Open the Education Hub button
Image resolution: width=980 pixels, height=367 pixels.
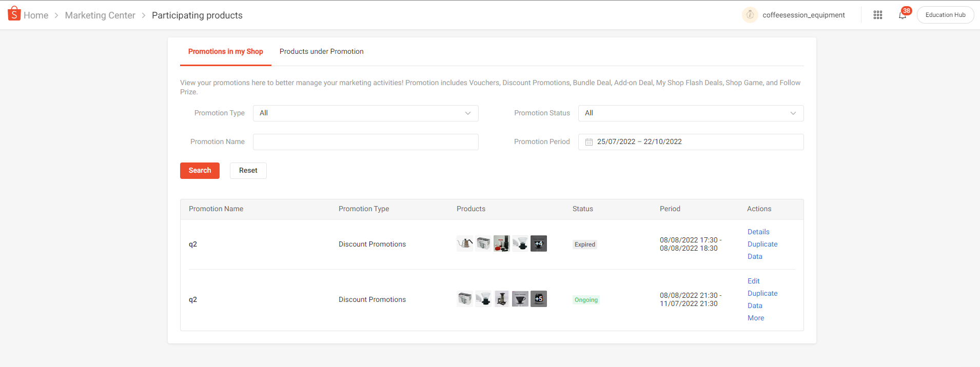[x=945, y=15]
